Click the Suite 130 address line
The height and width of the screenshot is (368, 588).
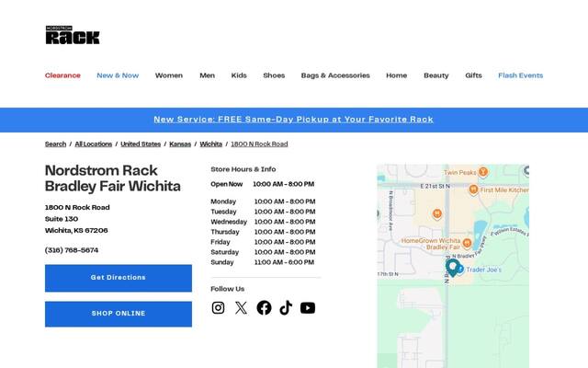(62, 219)
